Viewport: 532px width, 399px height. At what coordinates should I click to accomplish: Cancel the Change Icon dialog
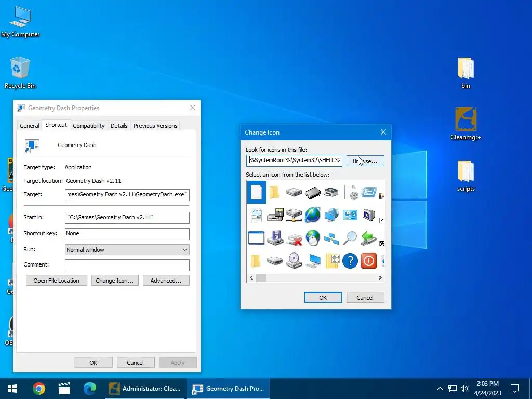coord(365,298)
